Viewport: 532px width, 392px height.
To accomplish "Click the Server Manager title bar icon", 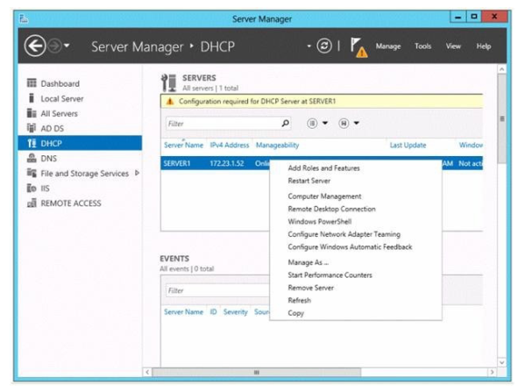I will pyautogui.click(x=24, y=18).
